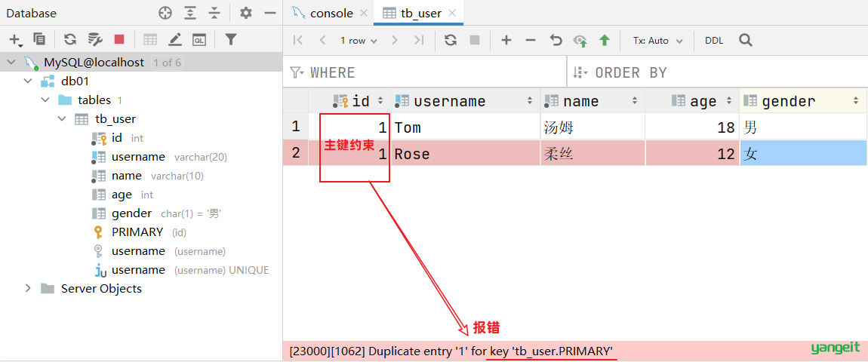
Task: Select username varchar(20) column in tree
Action: point(159,157)
